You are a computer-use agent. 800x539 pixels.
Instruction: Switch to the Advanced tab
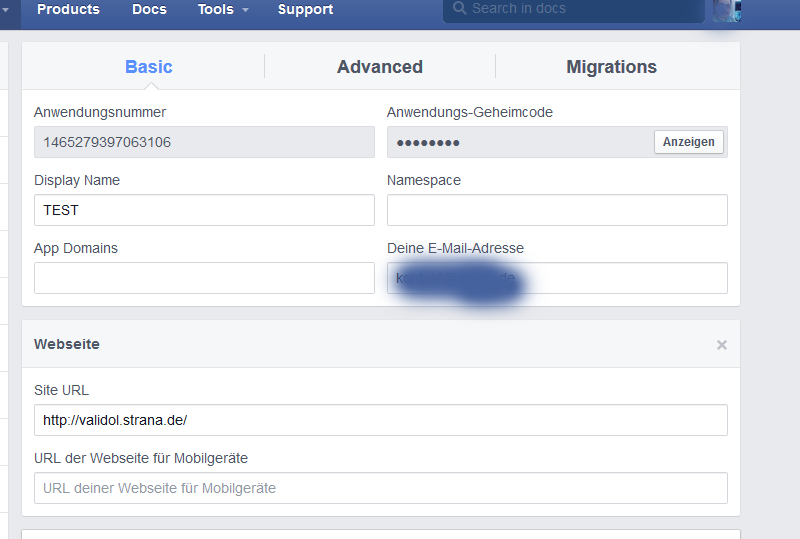coord(379,67)
